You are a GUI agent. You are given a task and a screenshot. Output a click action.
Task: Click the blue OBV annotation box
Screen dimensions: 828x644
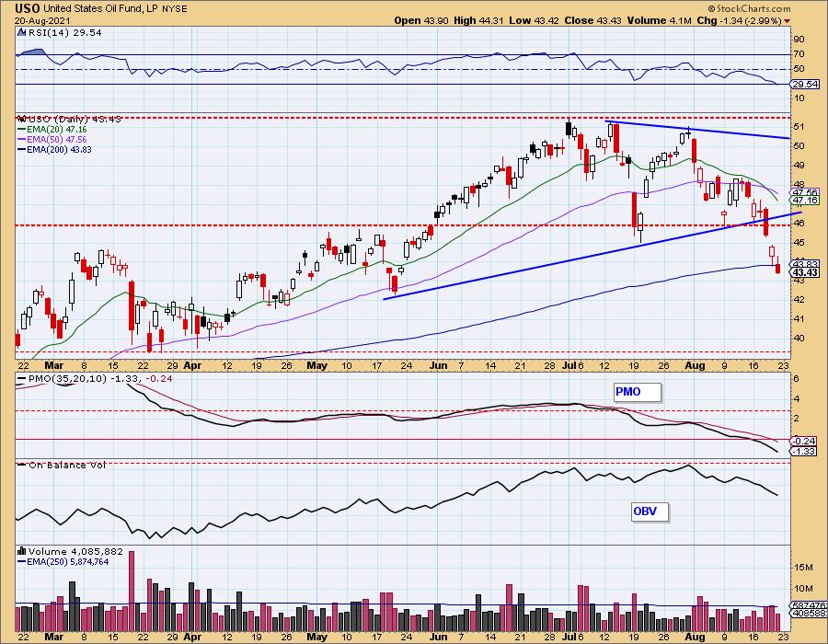coord(650,512)
